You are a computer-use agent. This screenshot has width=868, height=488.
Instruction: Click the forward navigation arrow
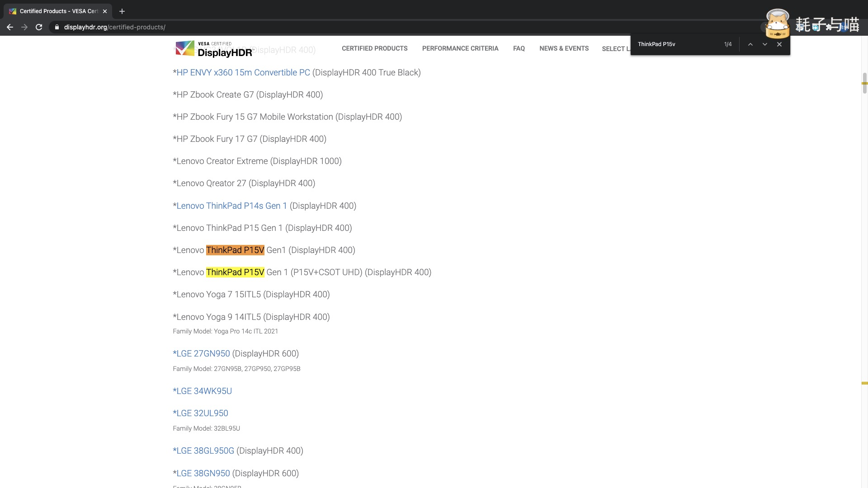click(24, 27)
